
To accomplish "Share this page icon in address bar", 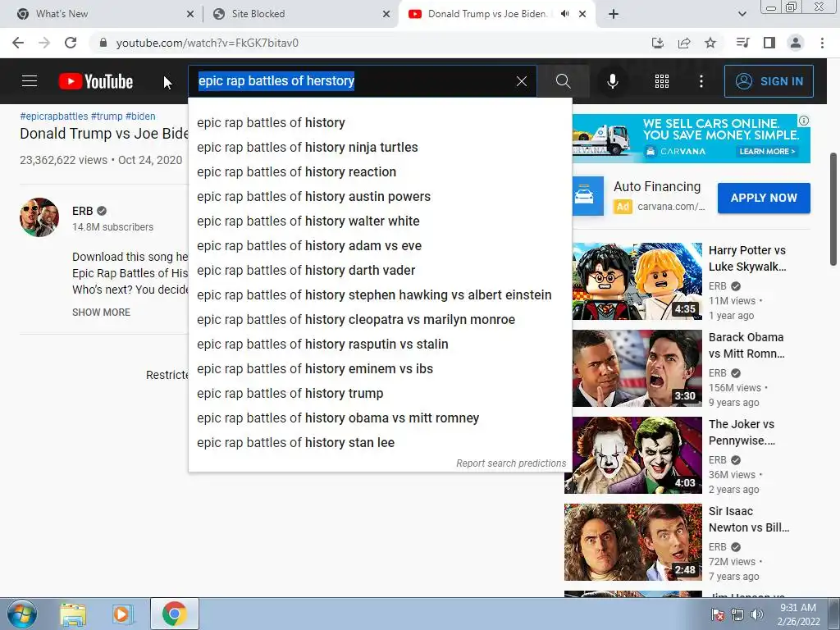I will 684,43.
